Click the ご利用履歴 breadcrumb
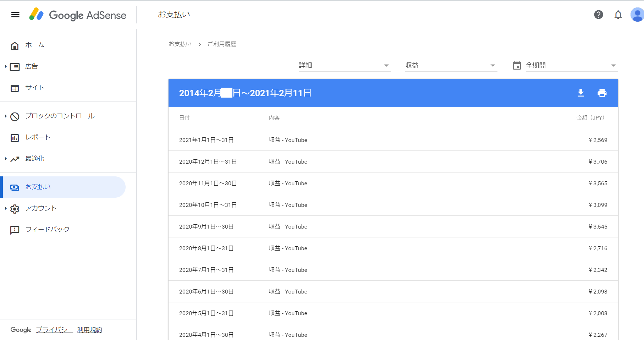 tap(222, 44)
